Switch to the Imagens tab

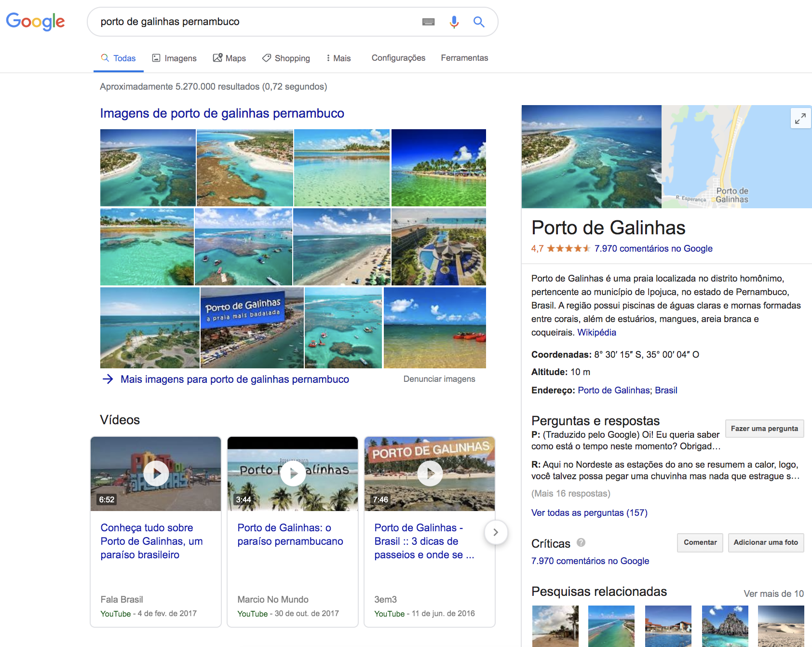175,58
